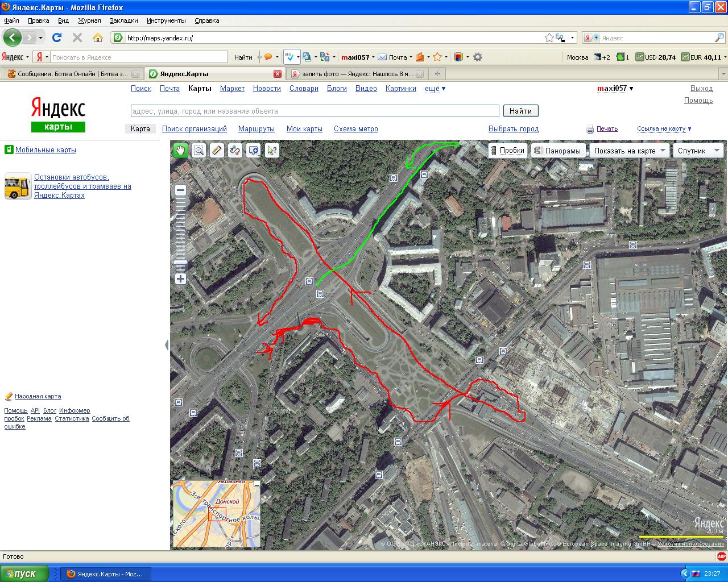The image size is (728, 582).
Task: Click the Adblock Plus ABP status bar icon
Action: [x=721, y=556]
